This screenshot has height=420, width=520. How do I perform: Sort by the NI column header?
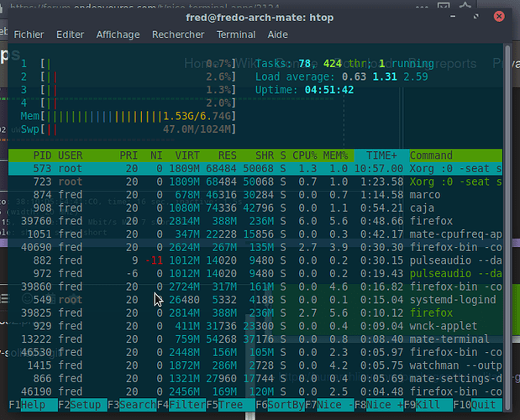(156, 155)
